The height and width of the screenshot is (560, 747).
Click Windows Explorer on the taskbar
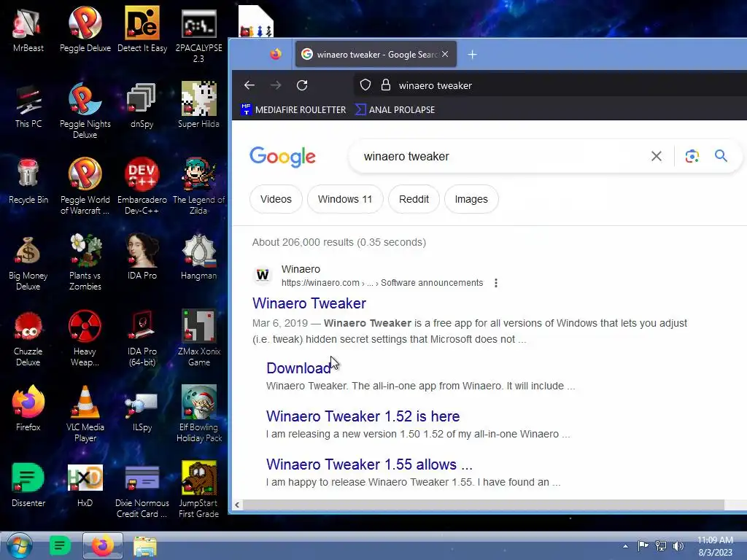coord(145,545)
